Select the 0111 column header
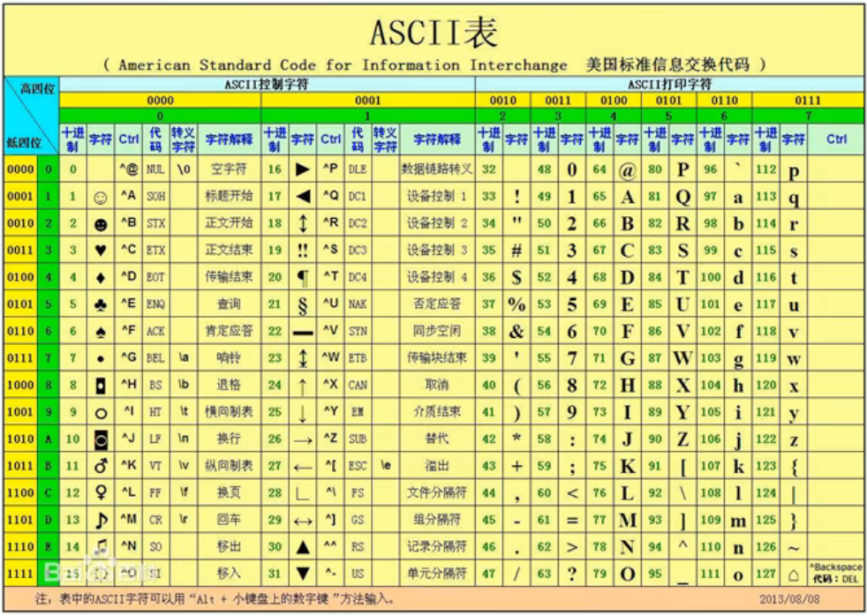 (x=809, y=100)
